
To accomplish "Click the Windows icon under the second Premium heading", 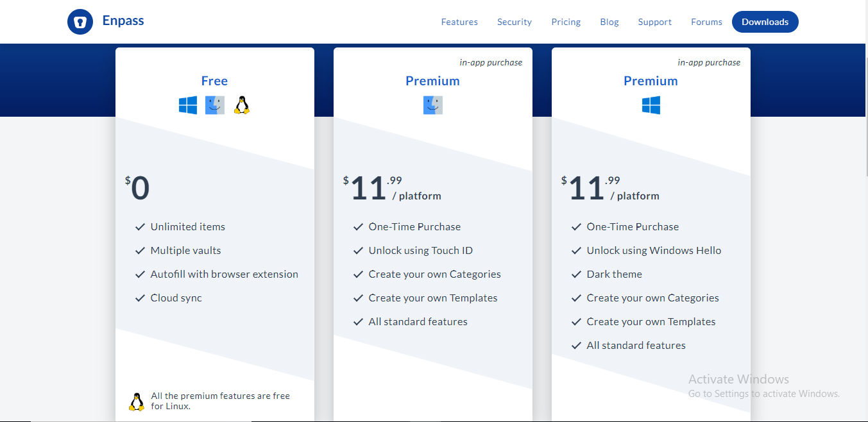I will click(x=651, y=105).
